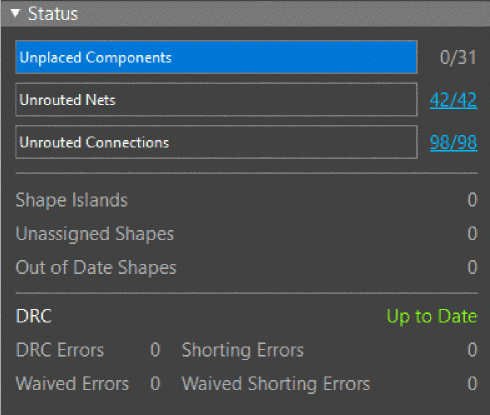This screenshot has height=415, width=490.
Task: Select the Unrouted Nets bar
Action: pos(216,100)
